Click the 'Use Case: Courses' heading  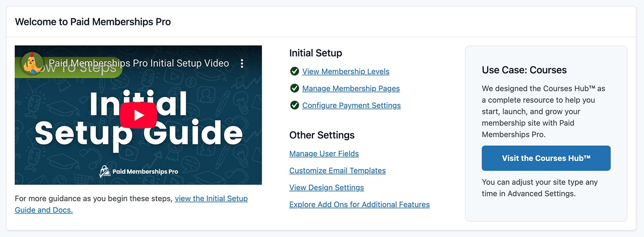pyautogui.click(x=524, y=70)
